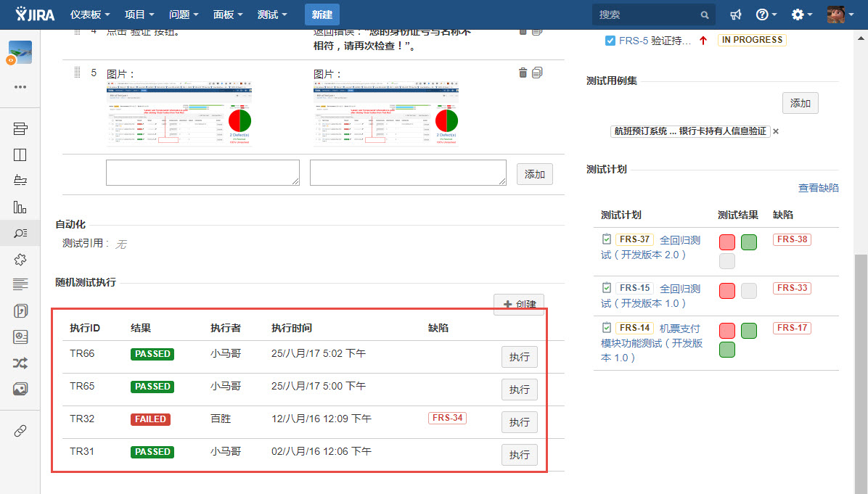Viewport: 868px width, 494px height.
Task: Delete test step 5 with trash icon
Action: pyautogui.click(x=523, y=73)
